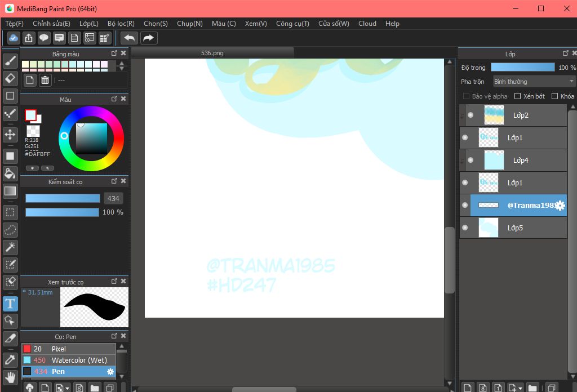The width and height of the screenshot is (577, 392).
Task: Toggle visibility of Lớp5 layer
Action: [x=465, y=228]
